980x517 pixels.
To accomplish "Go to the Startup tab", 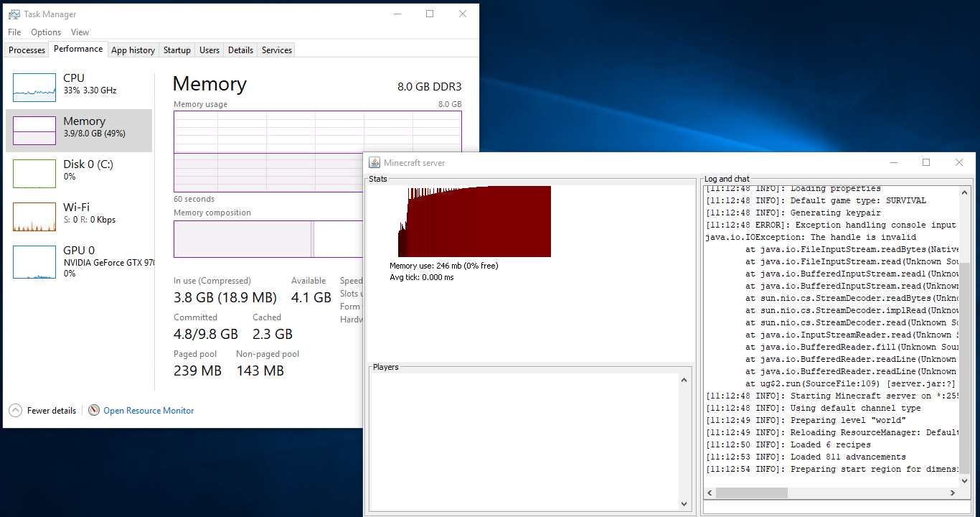I will click(176, 50).
